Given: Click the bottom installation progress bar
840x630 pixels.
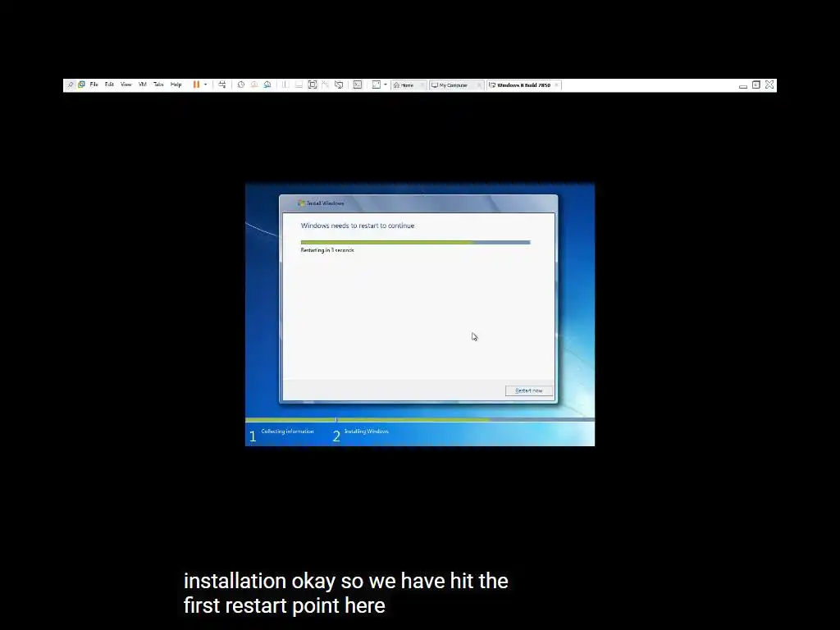Looking at the screenshot, I should (x=419, y=419).
